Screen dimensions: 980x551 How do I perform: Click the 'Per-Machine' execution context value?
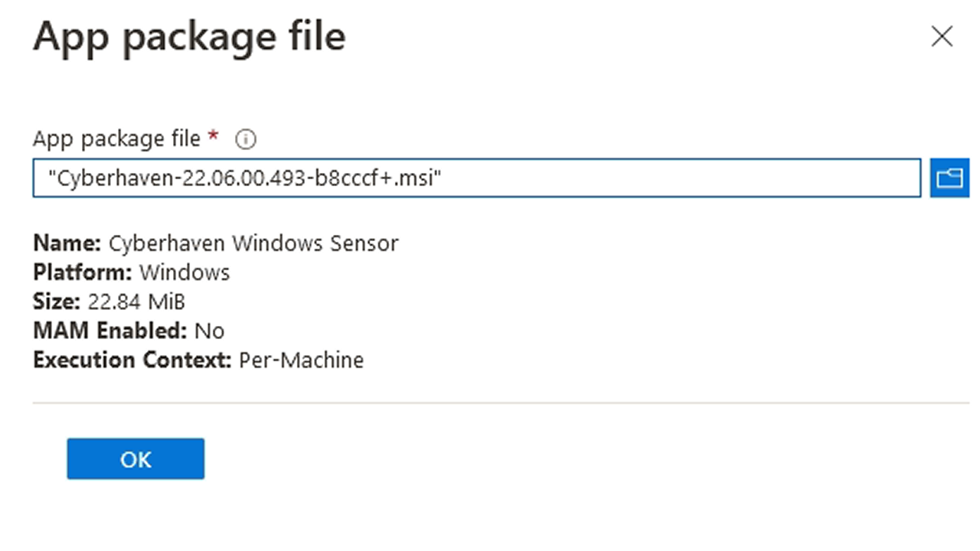pos(301,360)
